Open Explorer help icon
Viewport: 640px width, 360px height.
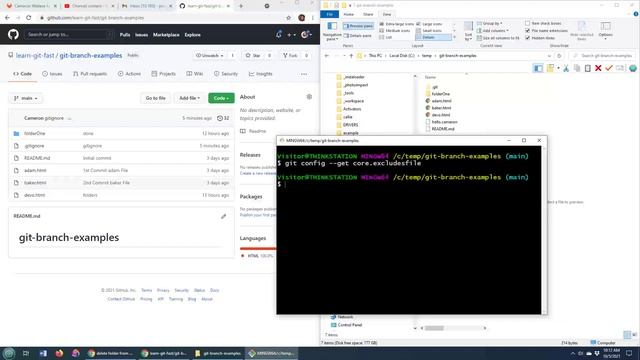click(636, 14)
